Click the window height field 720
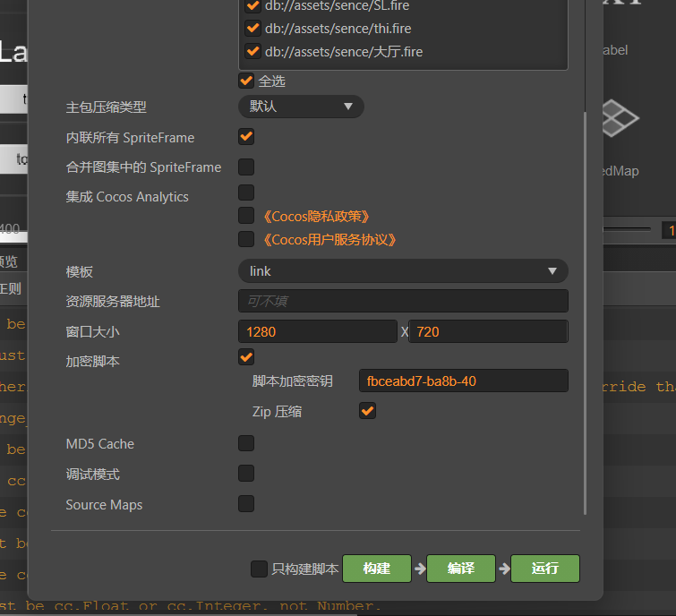The width and height of the screenshot is (676, 616). (x=488, y=331)
